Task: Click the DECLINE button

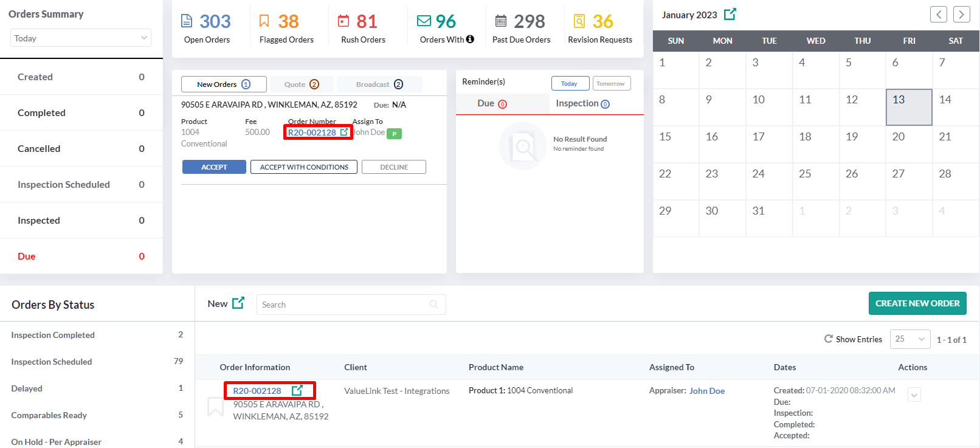Action: 394,167
